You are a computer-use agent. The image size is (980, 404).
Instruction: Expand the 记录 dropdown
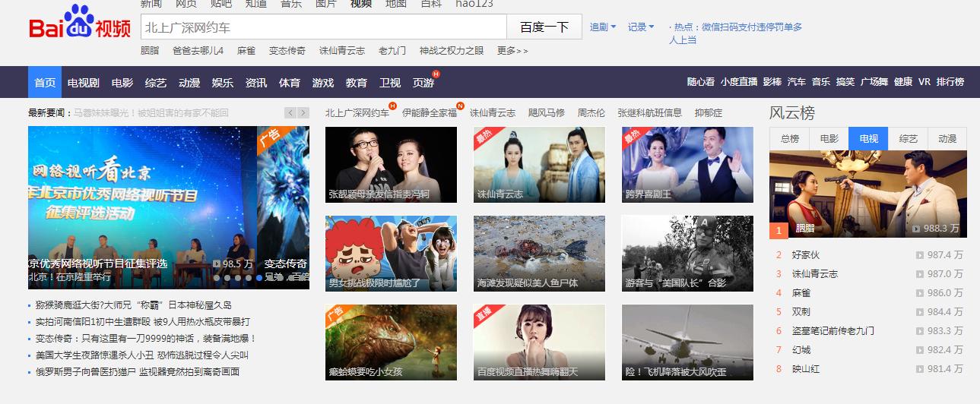[641, 27]
